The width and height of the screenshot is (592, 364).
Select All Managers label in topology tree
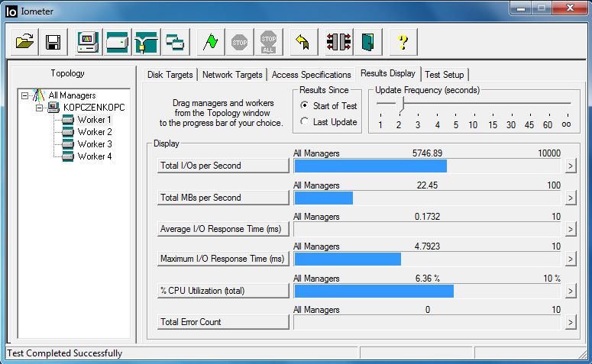pos(72,95)
